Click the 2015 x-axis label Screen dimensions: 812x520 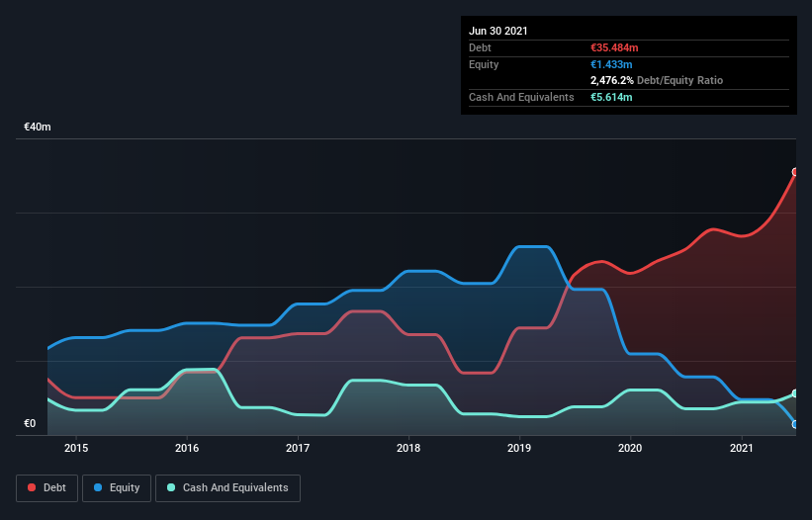coord(76,448)
